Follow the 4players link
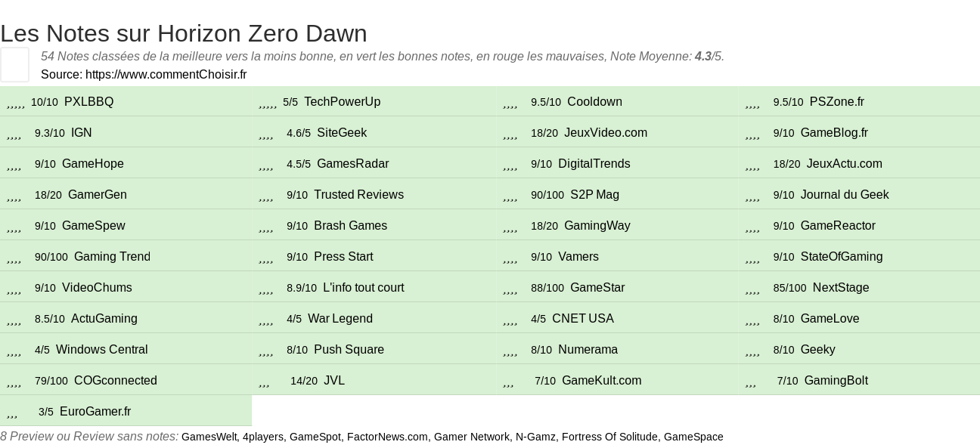 click(x=262, y=437)
